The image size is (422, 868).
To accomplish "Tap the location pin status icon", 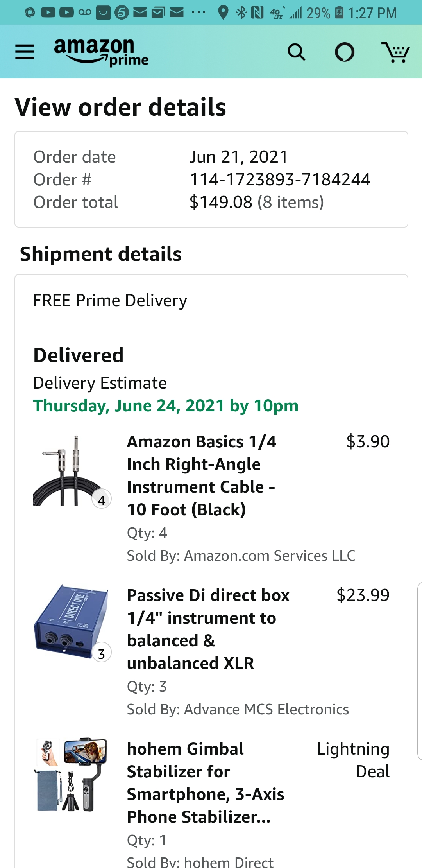I will (223, 13).
